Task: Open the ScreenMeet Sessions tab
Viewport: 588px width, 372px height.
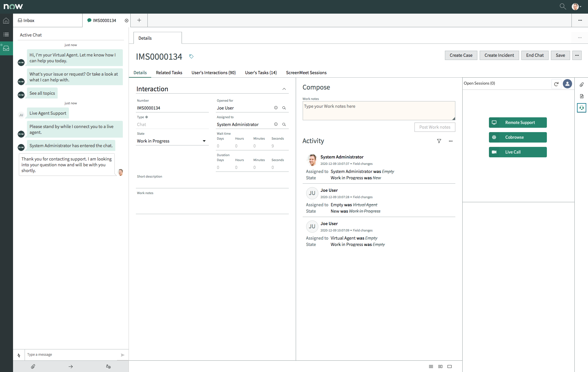Action: [x=306, y=73]
